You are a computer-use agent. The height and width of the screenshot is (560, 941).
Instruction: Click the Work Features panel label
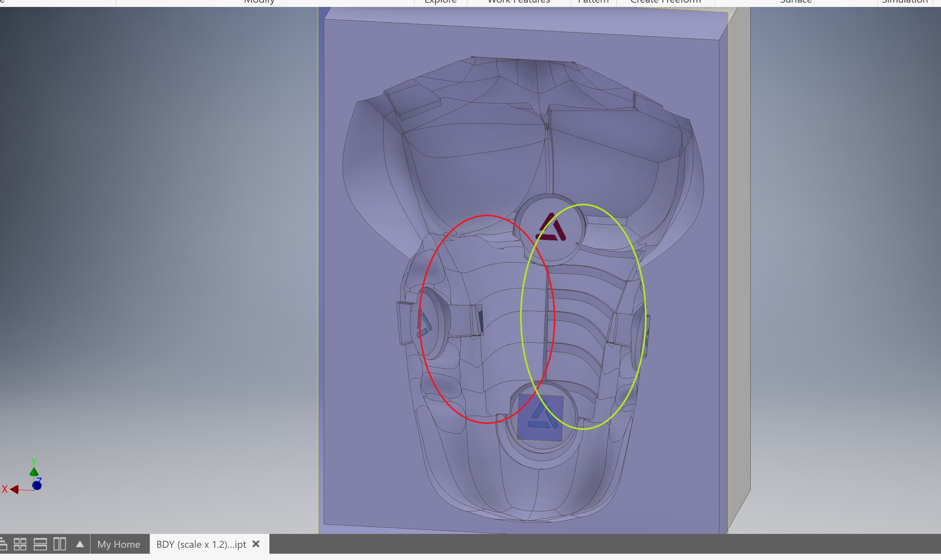point(518,2)
